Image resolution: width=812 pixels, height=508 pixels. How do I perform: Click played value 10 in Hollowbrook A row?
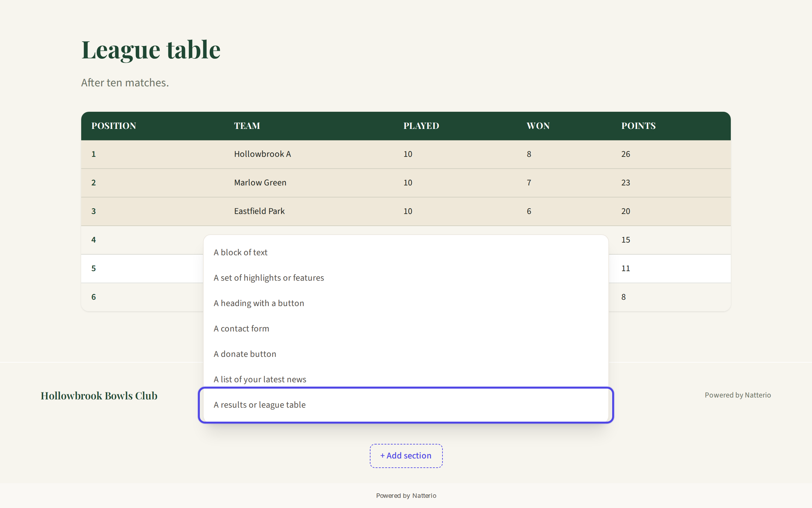pos(408,154)
